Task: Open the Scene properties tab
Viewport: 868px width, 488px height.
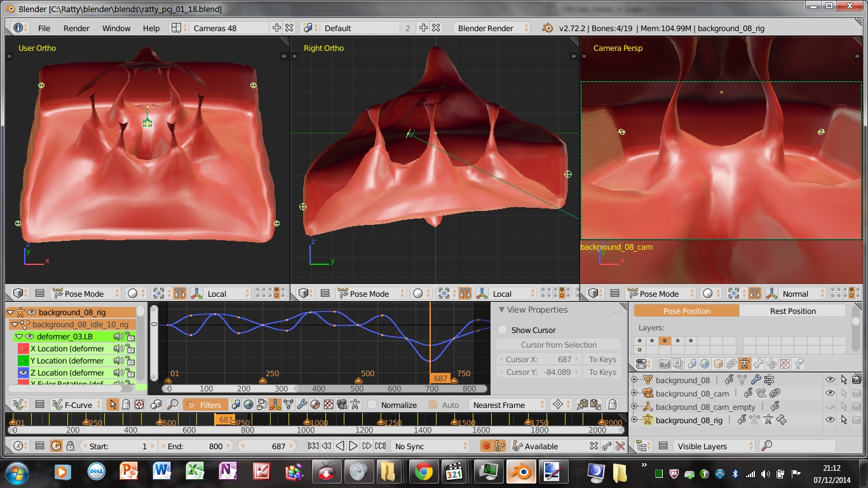Action: (x=691, y=364)
